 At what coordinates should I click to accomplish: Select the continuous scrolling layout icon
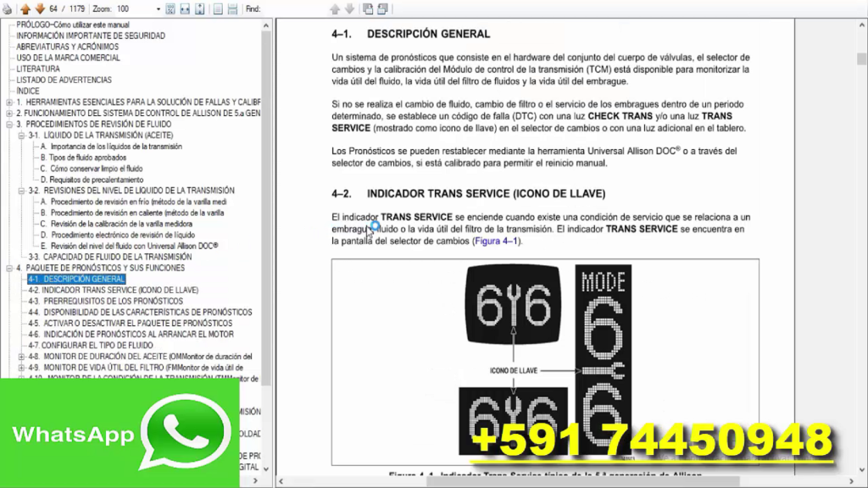pos(234,8)
